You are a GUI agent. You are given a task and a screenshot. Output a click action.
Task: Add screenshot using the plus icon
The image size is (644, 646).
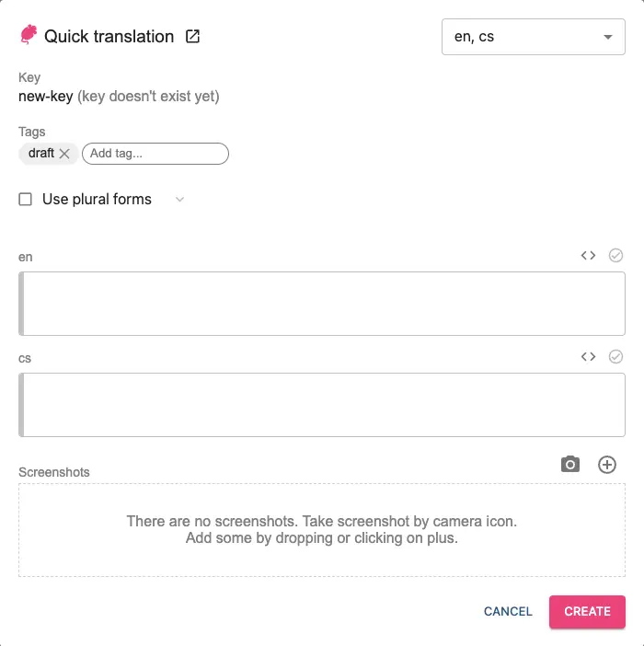click(x=607, y=464)
